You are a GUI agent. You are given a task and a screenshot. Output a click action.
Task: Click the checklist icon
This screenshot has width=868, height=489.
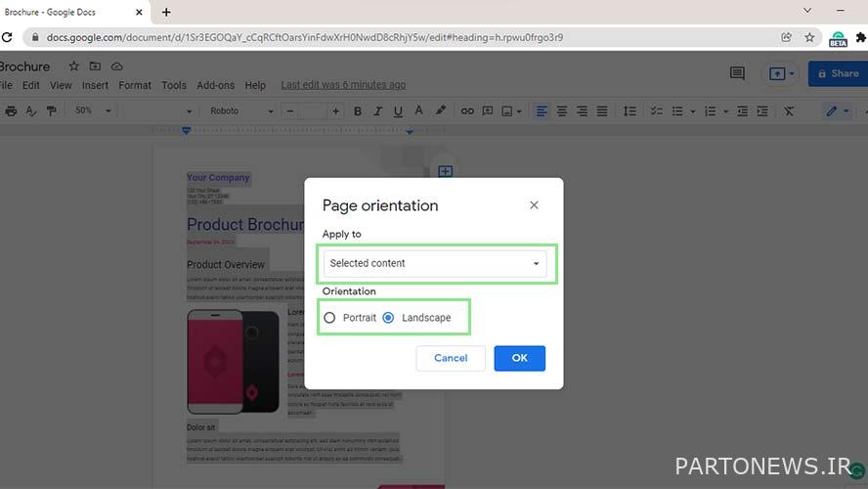tap(656, 111)
